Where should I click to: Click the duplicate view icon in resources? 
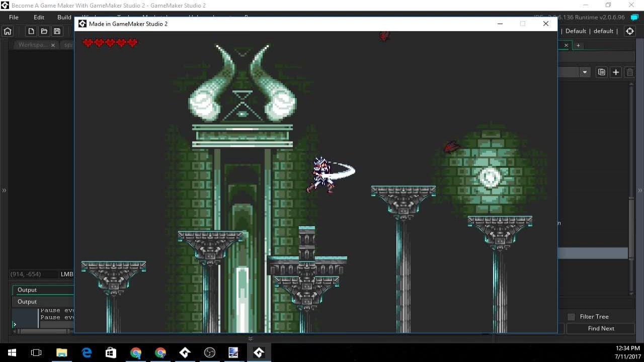coord(601,72)
